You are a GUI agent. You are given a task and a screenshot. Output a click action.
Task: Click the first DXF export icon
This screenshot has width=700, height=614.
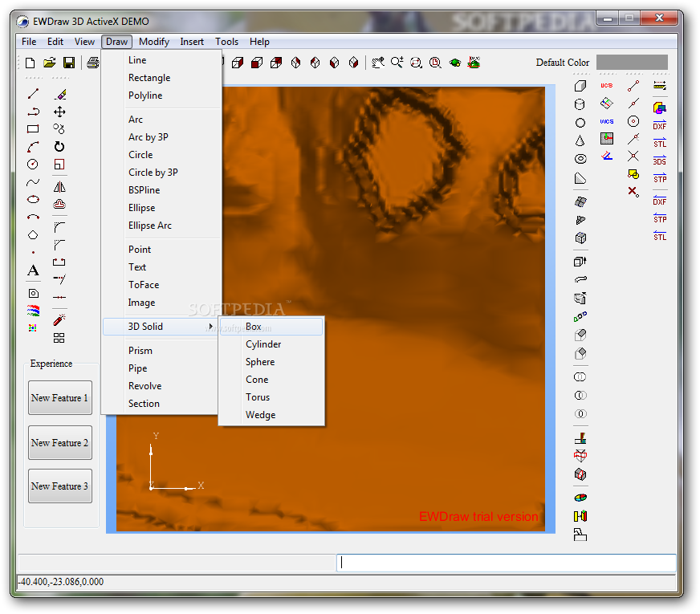click(x=660, y=125)
